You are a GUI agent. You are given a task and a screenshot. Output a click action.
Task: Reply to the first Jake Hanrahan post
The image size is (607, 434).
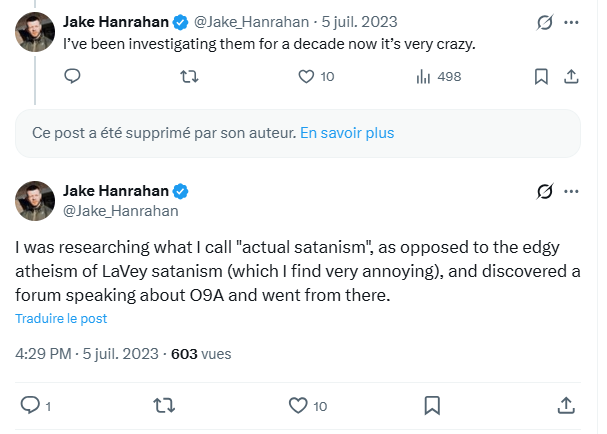(72, 76)
